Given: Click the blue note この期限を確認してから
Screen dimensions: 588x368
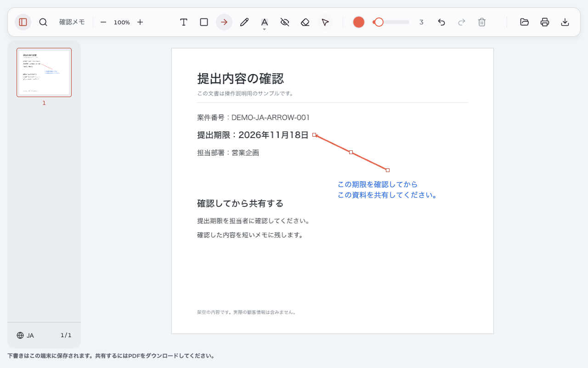Looking at the screenshot, I should coord(378,184).
